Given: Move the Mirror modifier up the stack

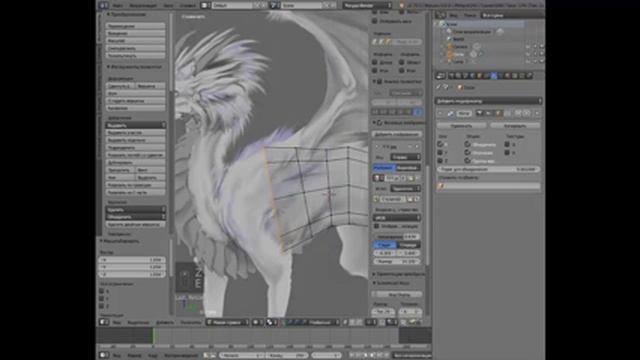Looking at the screenshot, I should (518, 113).
